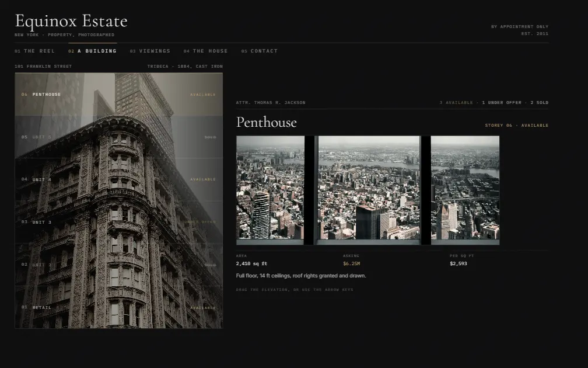
Task: Choose the 04 Unit 4 floor row
Action: tap(118, 179)
